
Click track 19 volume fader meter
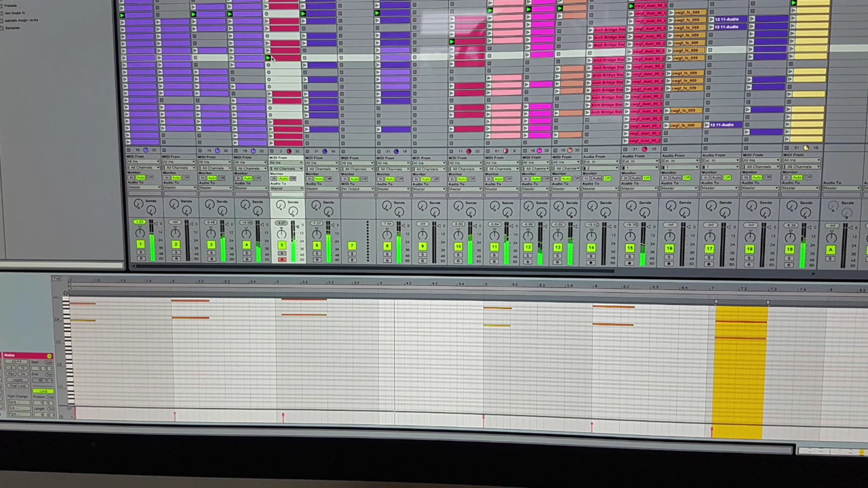pyautogui.click(x=804, y=244)
